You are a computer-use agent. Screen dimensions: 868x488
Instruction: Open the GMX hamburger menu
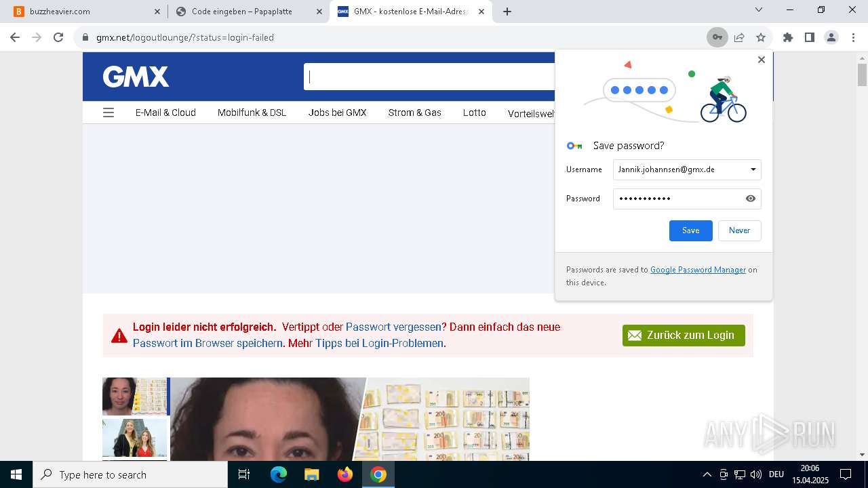108,113
